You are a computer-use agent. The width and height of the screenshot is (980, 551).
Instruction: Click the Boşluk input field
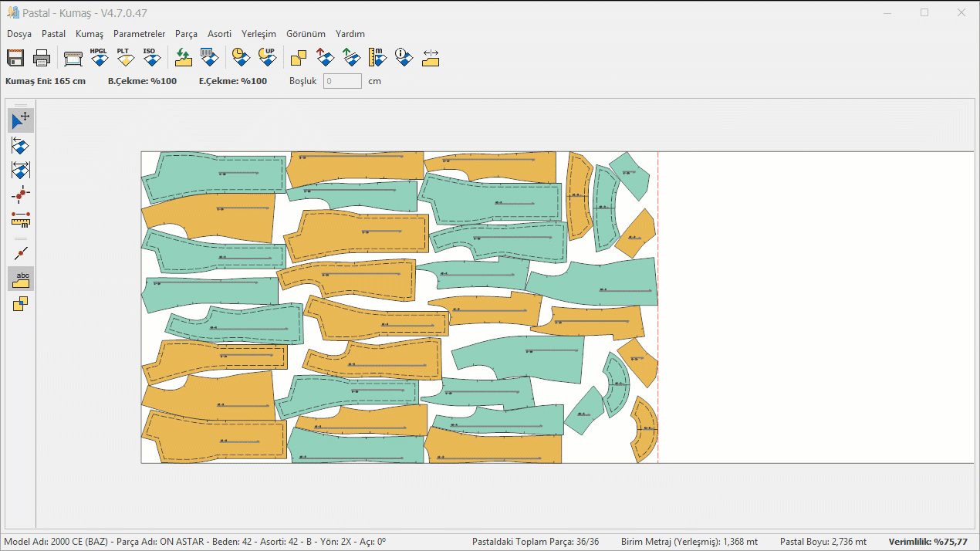[x=342, y=81]
